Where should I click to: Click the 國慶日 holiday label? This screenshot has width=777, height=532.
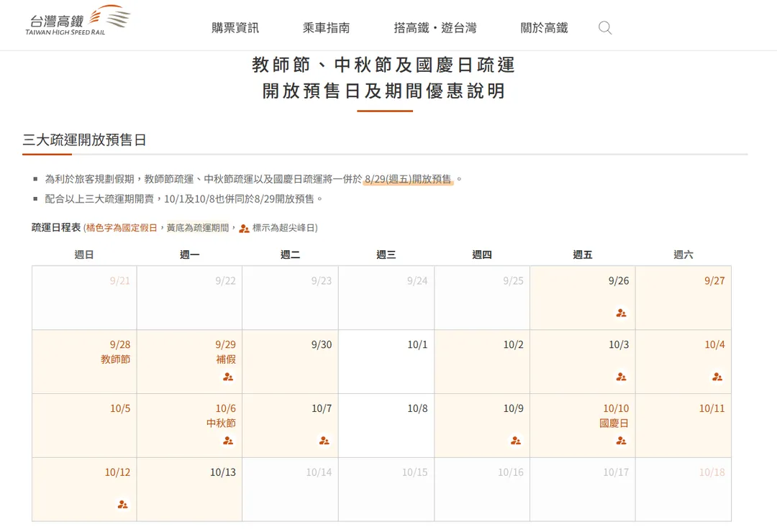click(614, 423)
